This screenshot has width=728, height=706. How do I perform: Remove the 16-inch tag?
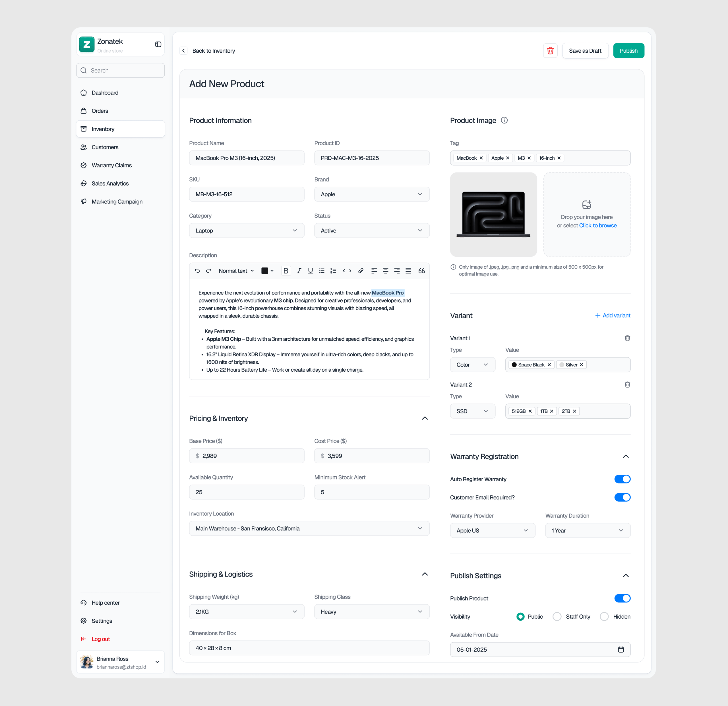coord(559,158)
